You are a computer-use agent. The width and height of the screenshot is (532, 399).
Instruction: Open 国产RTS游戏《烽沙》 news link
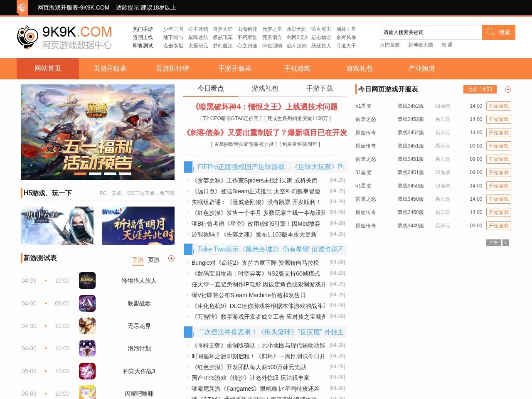[250, 378]
